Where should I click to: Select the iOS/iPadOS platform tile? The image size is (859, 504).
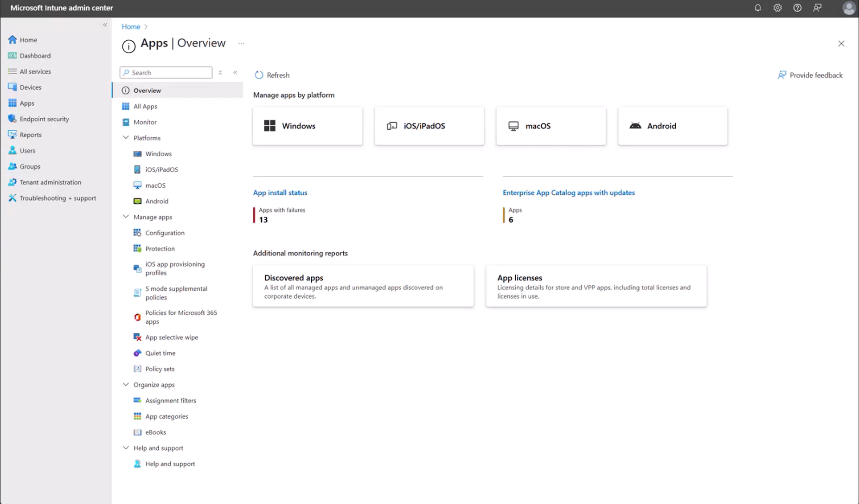click(429, 126)
